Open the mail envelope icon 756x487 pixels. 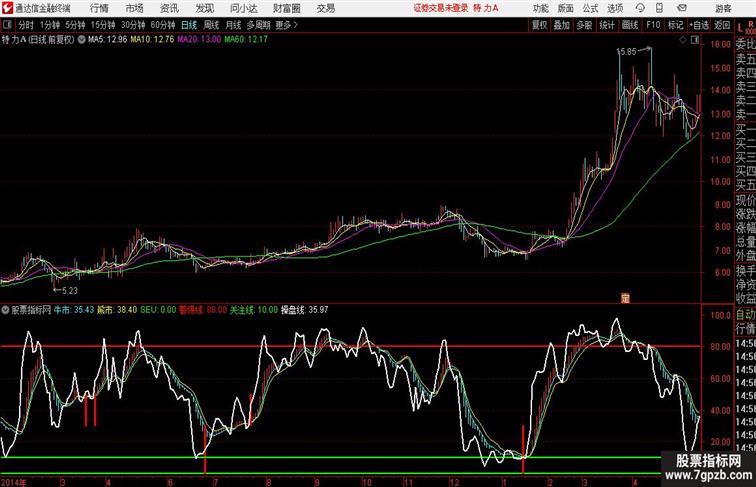coord(682,8)
